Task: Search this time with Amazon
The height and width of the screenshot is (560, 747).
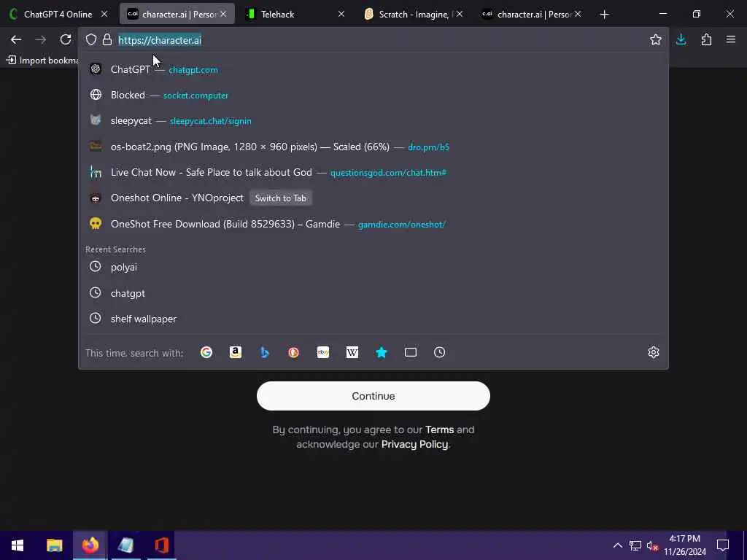Action: point(236,352)
